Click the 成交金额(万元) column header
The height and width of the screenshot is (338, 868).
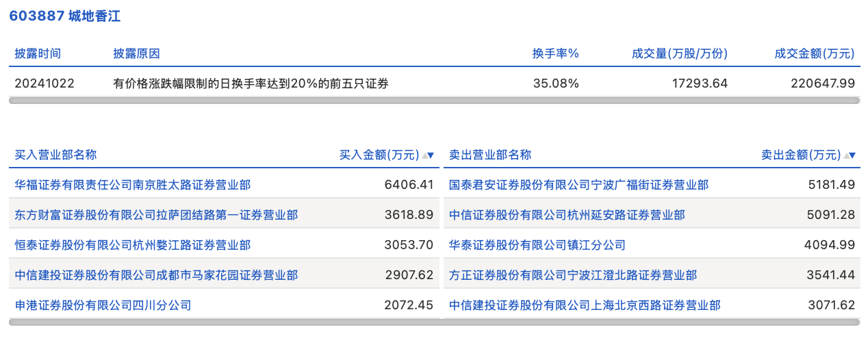[815, 53]
